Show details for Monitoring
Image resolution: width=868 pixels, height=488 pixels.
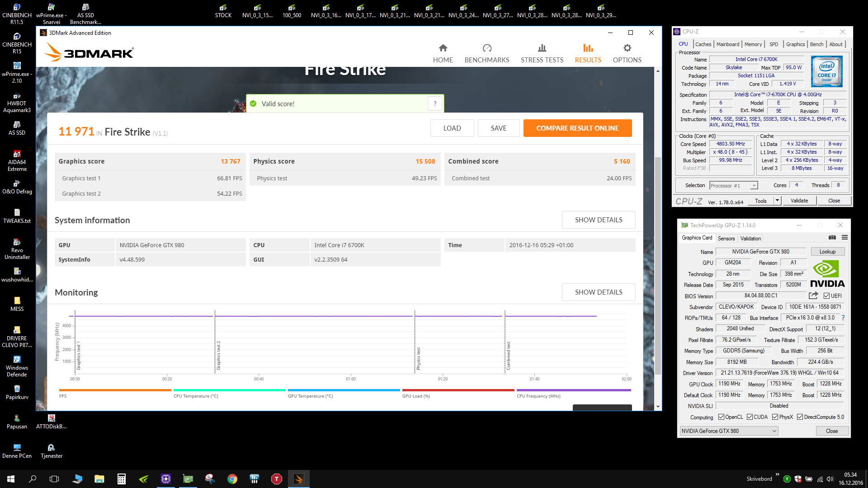click(598, 292)
